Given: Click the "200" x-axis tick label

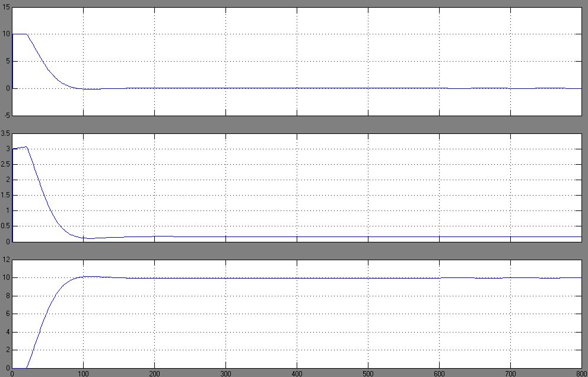Looking at the screenshot, I should click(x=154, y=373).
